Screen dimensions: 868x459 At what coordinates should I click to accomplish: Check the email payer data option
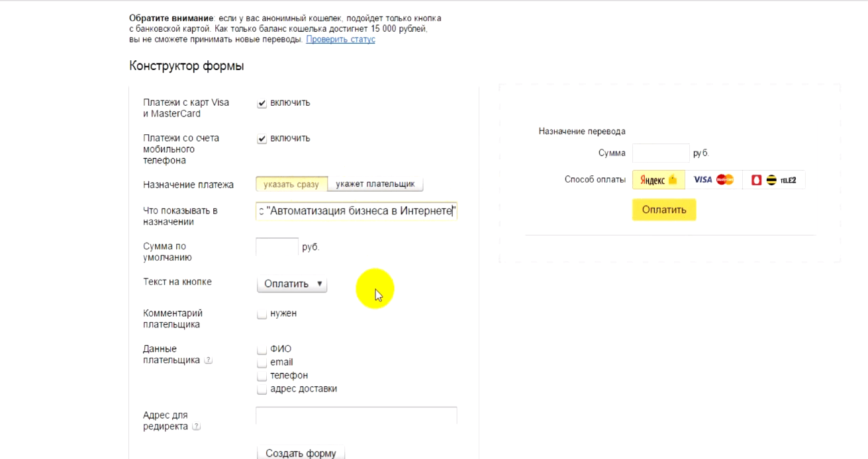262,362
